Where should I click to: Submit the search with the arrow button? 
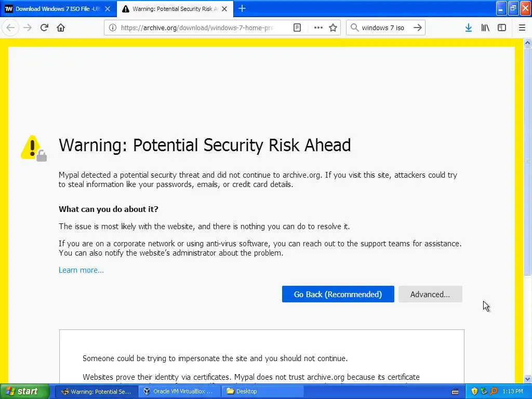point(418,28)
